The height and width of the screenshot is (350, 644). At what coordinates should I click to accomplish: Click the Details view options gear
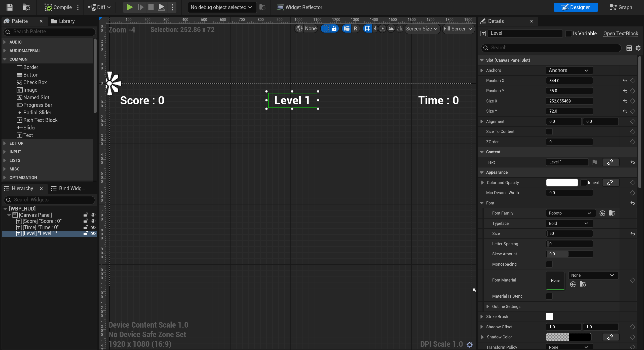pyautogui.click(x=638, y=48)
